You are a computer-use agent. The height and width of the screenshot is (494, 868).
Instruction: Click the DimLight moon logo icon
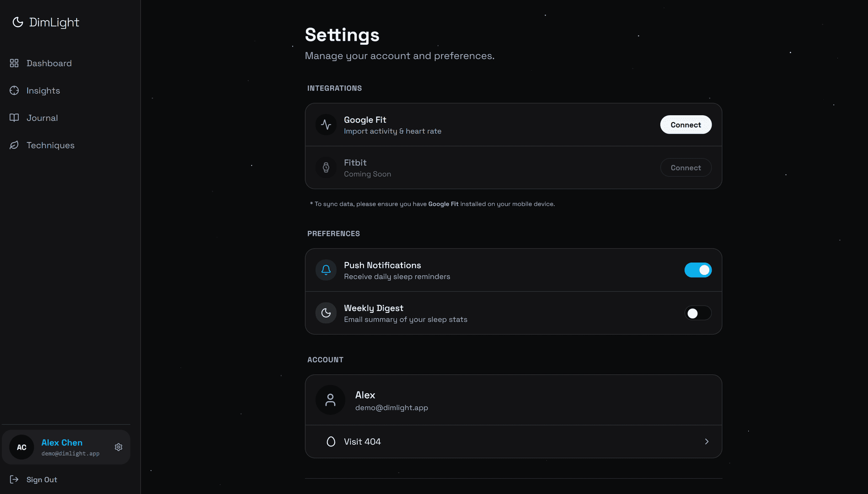click(x=18, y=22)
